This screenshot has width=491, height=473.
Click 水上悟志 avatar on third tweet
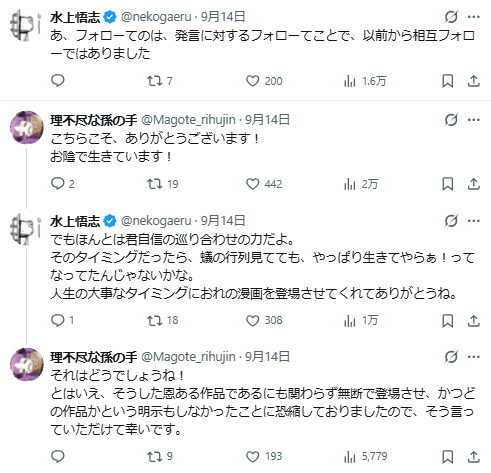(25, 229)
